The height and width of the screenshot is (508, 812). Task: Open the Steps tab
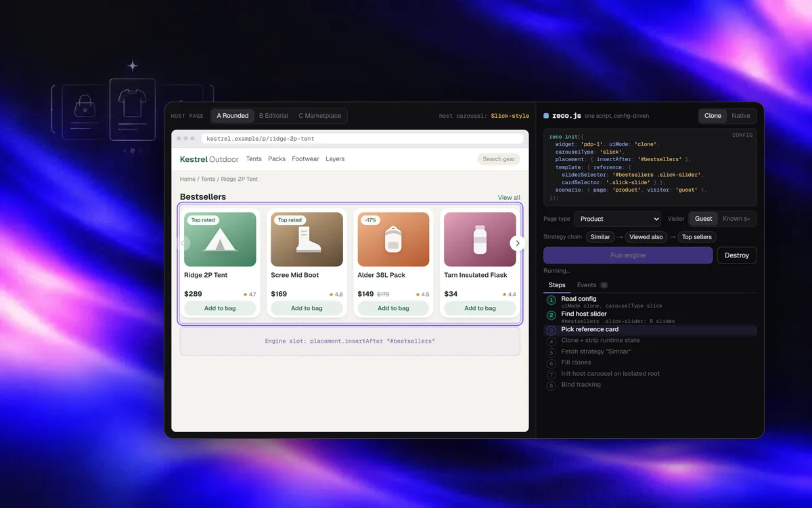point(557,285)
